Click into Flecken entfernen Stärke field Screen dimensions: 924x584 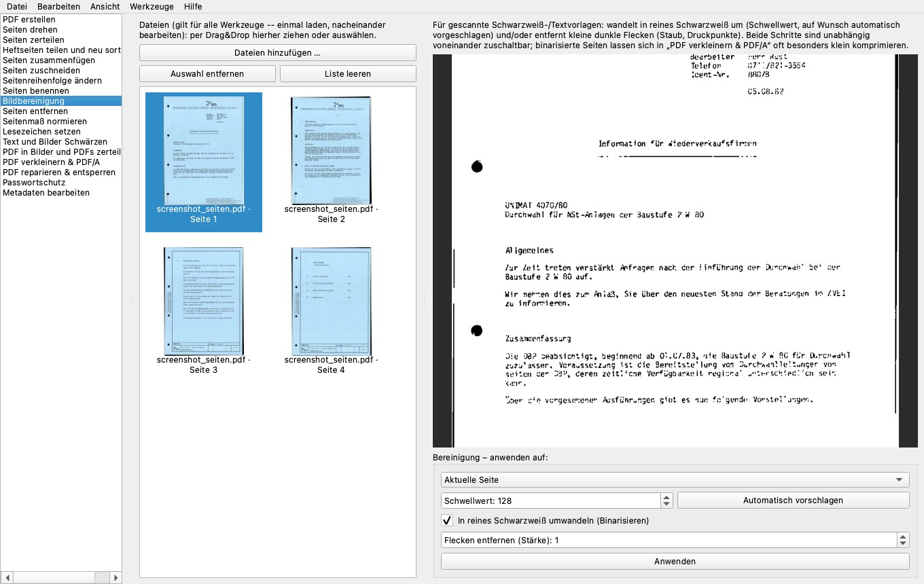pyautogui.click(x=669, y=541)
